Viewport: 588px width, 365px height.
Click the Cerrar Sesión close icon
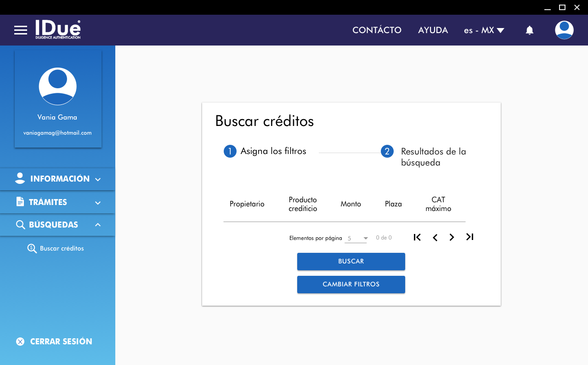[x=20, y=342]
